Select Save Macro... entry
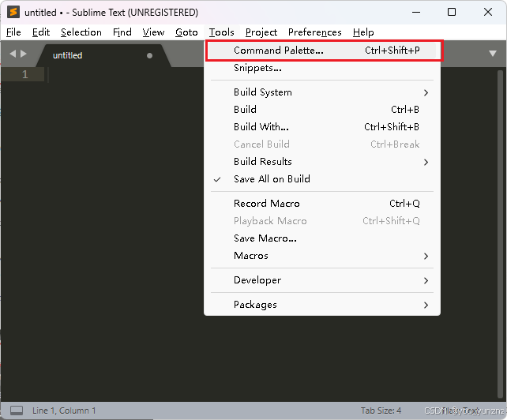The width and height of the screenshot is (507, 420). pos(322,238)
